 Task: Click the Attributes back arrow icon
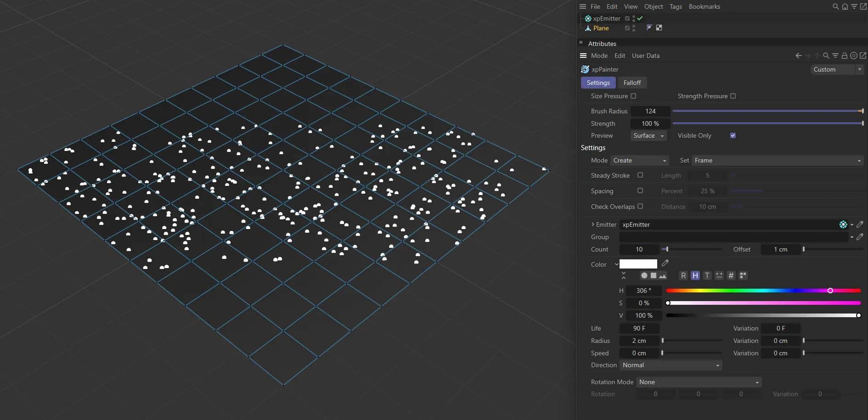(x=799, y=56)
